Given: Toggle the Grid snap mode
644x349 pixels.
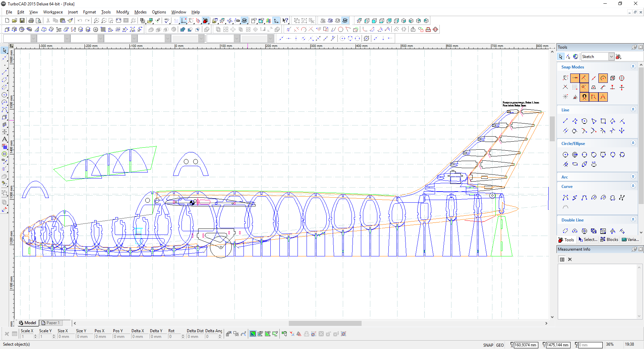Looking at the screenshot, I should pyautogui.click(x=575, y=88).
